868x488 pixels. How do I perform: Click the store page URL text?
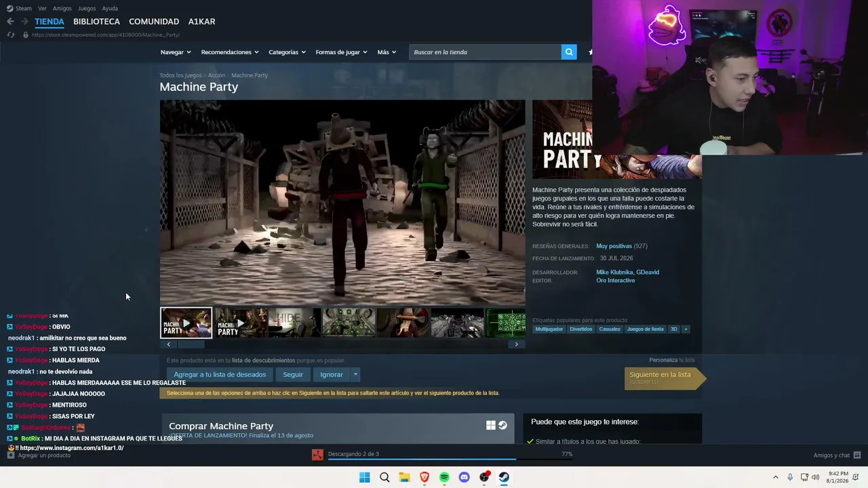click(106, 35)
